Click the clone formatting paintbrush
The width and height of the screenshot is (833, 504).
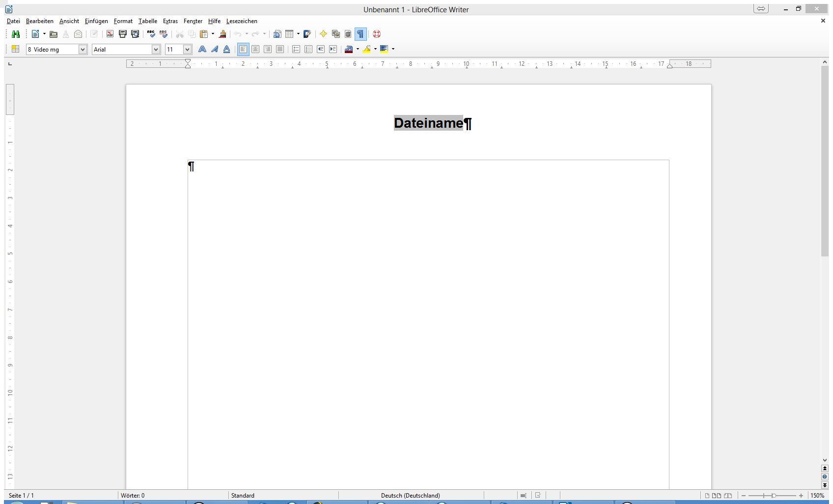222,34
